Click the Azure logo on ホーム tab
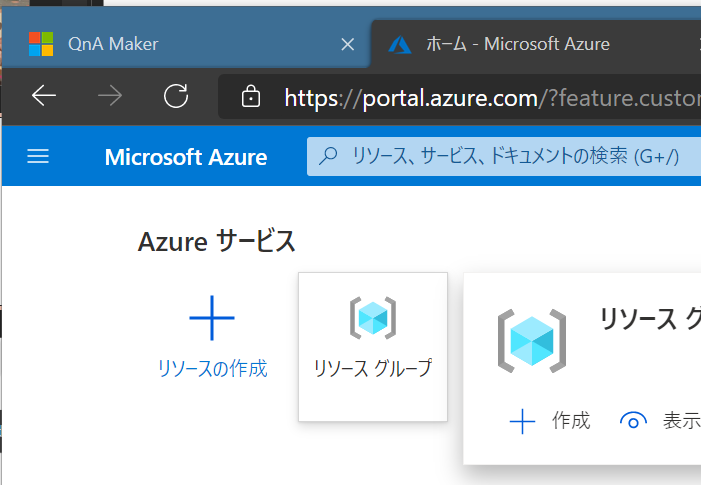 pyautogui.click(x=400, y=45)
